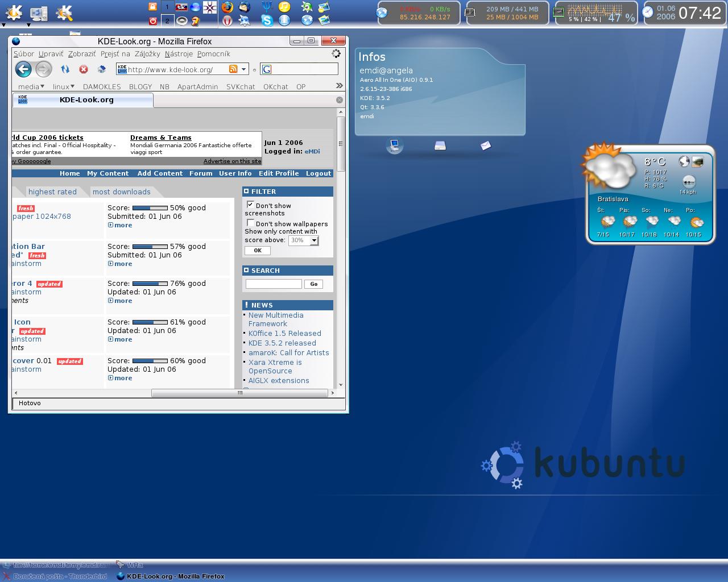Close the tab with the gray X
The height and width of the screenshot is (582, 728).
point(340,100)
